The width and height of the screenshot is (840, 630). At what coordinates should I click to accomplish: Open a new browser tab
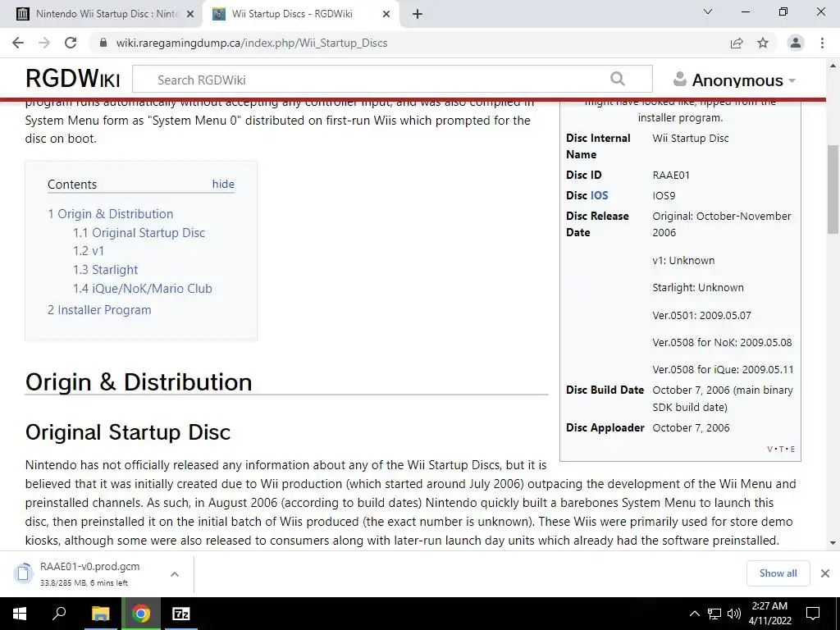tap(418, 15)
